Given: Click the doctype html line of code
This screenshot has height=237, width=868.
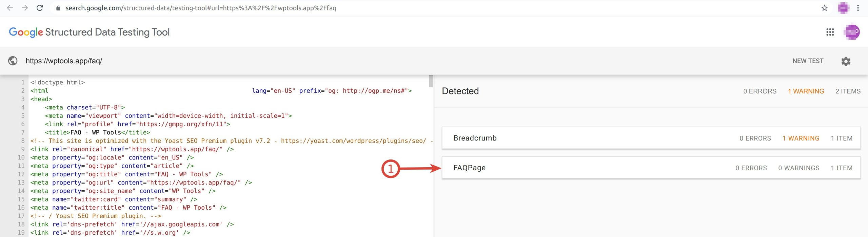Looking at the screenshot, I should pos(58,82).
